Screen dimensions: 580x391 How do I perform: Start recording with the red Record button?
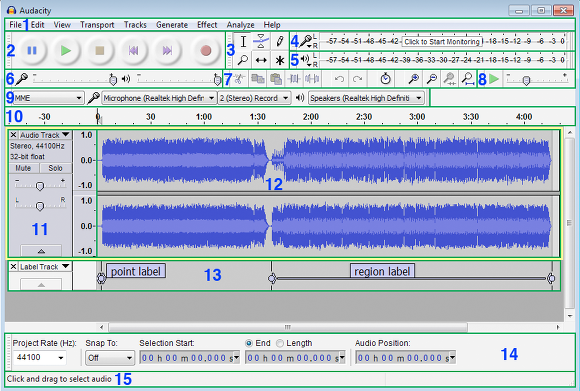coord(206,50)
